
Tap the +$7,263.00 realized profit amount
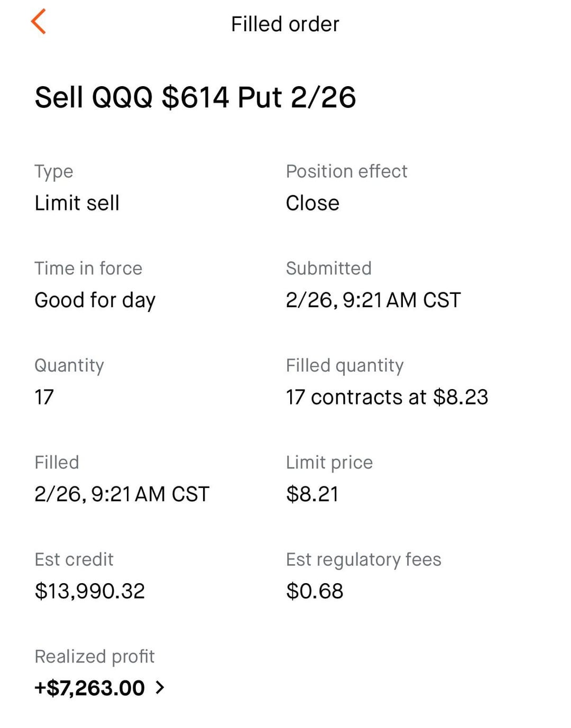pyautogui.click(x=89, y=688)
